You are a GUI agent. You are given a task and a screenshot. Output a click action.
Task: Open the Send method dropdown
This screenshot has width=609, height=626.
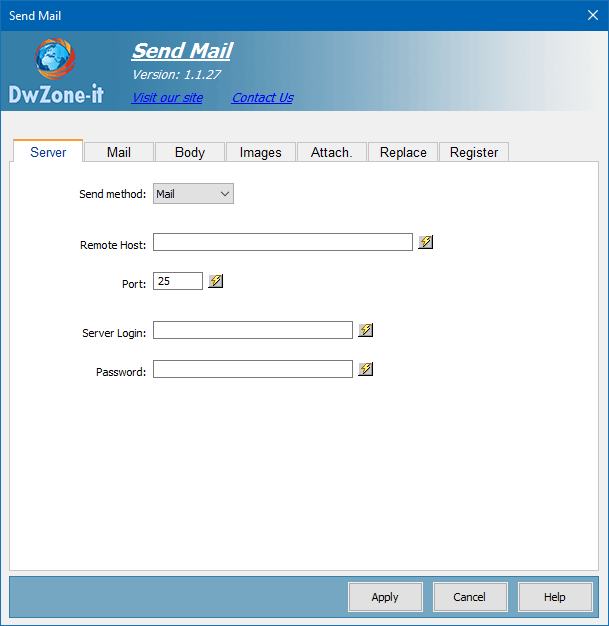[193, 194]
